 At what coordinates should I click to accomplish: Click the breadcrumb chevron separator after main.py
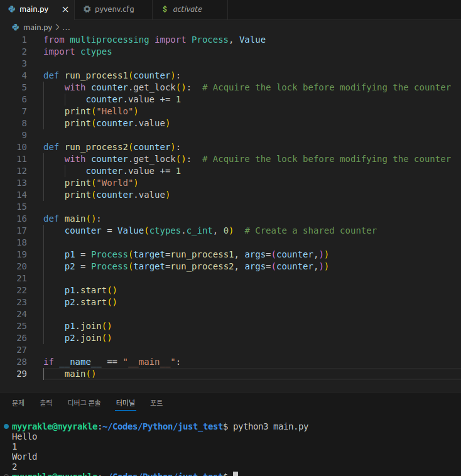[x=57, y=27]
